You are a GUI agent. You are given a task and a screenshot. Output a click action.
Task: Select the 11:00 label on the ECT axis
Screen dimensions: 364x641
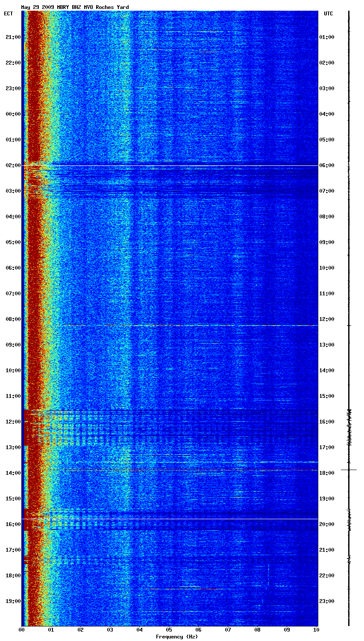coord(12,396)
